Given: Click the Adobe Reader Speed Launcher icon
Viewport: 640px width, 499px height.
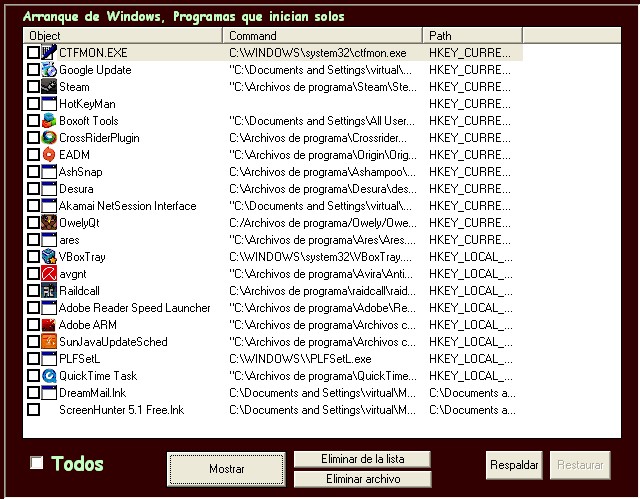Looking at the screenshot, I should pos(49,308).
